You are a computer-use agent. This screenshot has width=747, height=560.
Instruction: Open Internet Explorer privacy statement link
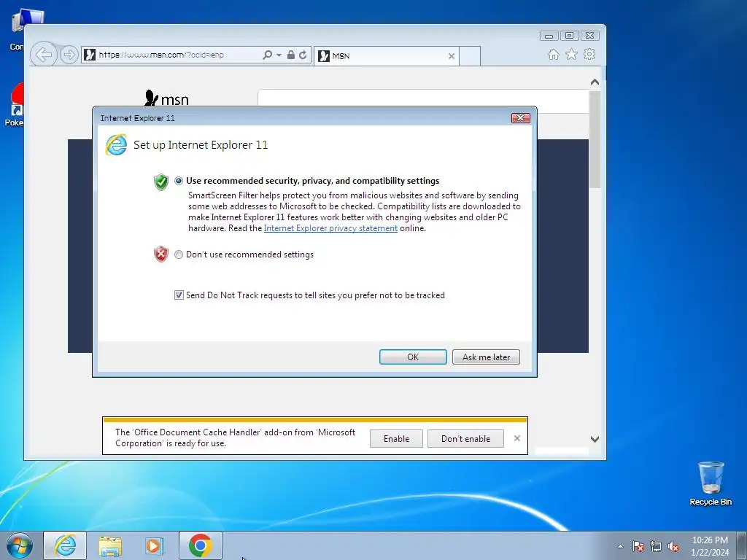330,228
